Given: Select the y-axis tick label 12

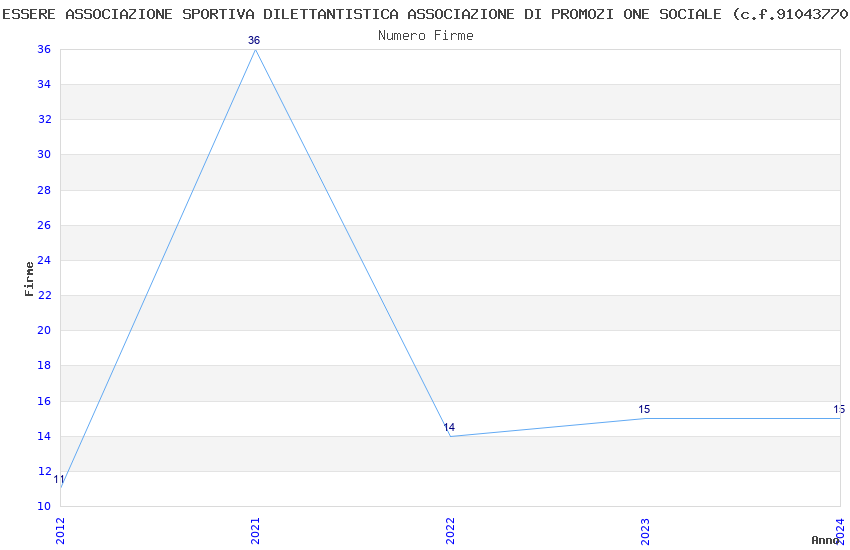Looking at the screenshot, I should pyautogui.click(x=44, y=471).
